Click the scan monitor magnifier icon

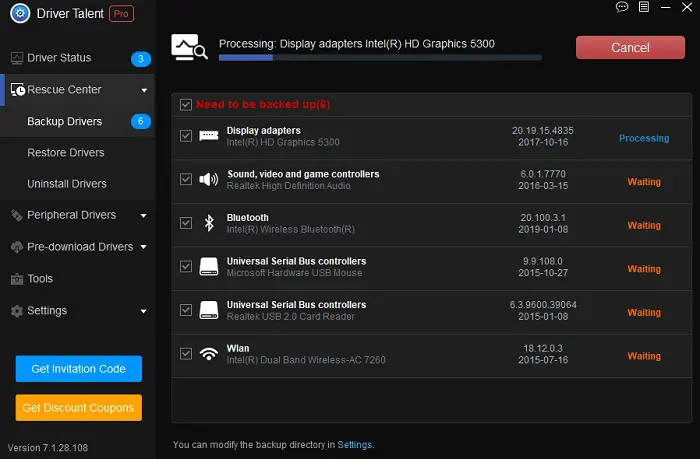point(189,47)
